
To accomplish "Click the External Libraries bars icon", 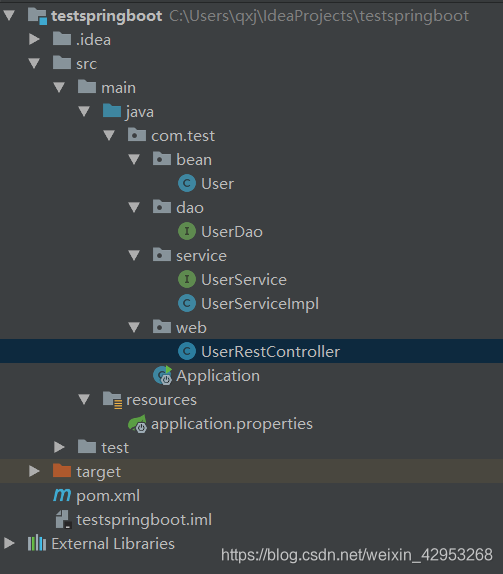I will click(x=37, y=543).
